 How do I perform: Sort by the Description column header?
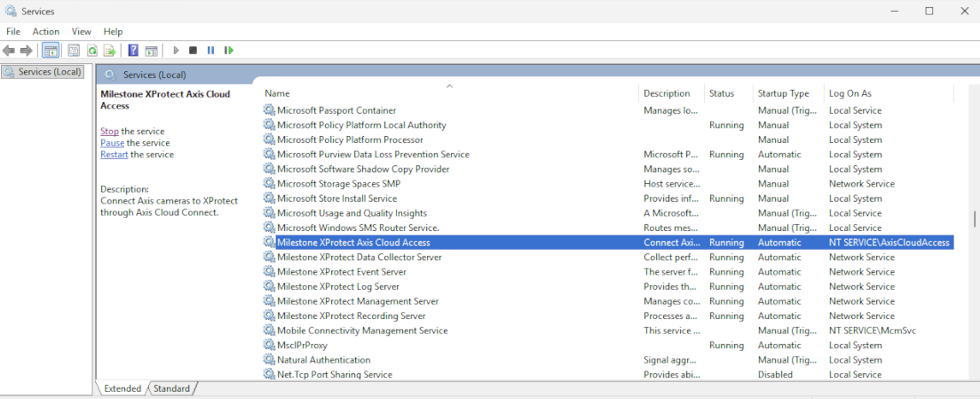pyautogui.click(x=671, y=93)
